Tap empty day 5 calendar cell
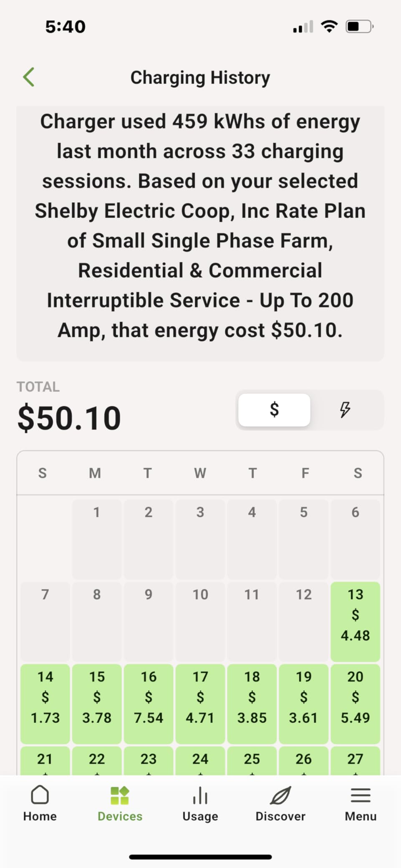The image size is (401, 868). [303, 539]
